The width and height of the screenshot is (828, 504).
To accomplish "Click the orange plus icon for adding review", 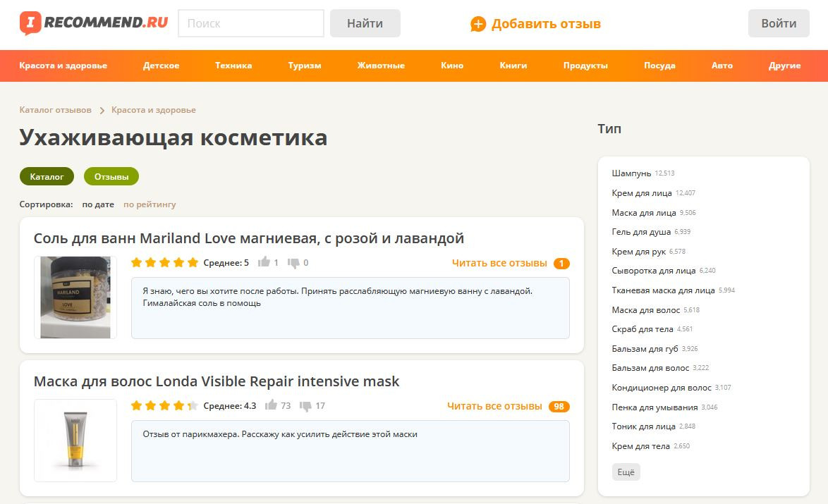I will 478,24.
